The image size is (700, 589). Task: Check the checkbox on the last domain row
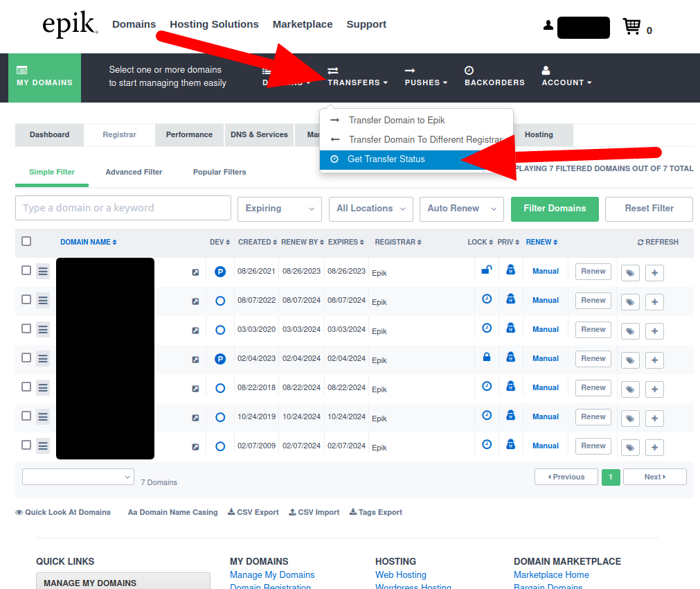click(25, 446)
